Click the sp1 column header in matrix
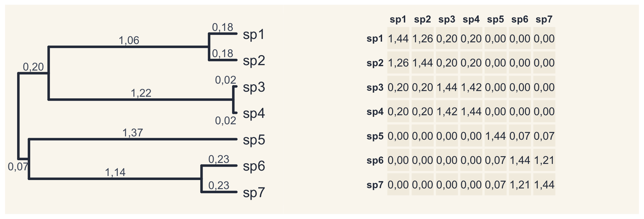 (x=398, y=19)
